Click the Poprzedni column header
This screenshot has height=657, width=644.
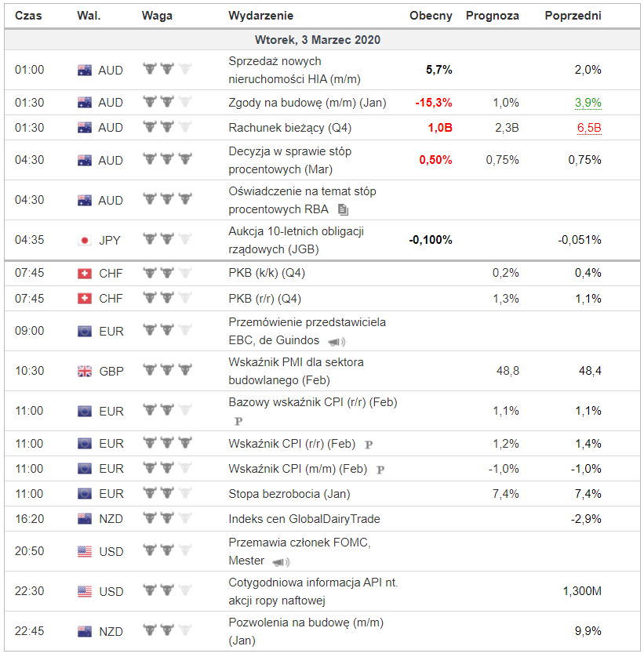point(573,16)
